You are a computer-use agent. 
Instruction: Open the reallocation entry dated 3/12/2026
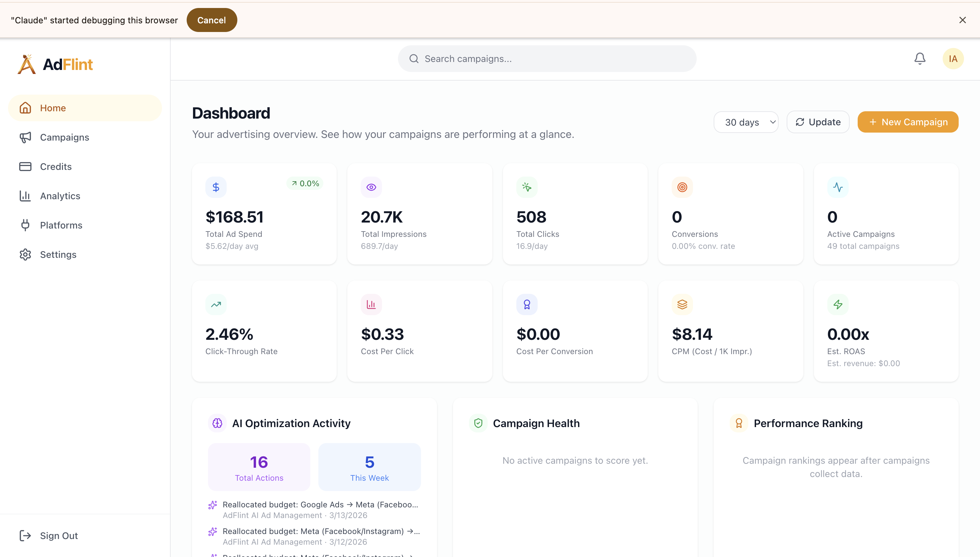click(x=314, y=536)
